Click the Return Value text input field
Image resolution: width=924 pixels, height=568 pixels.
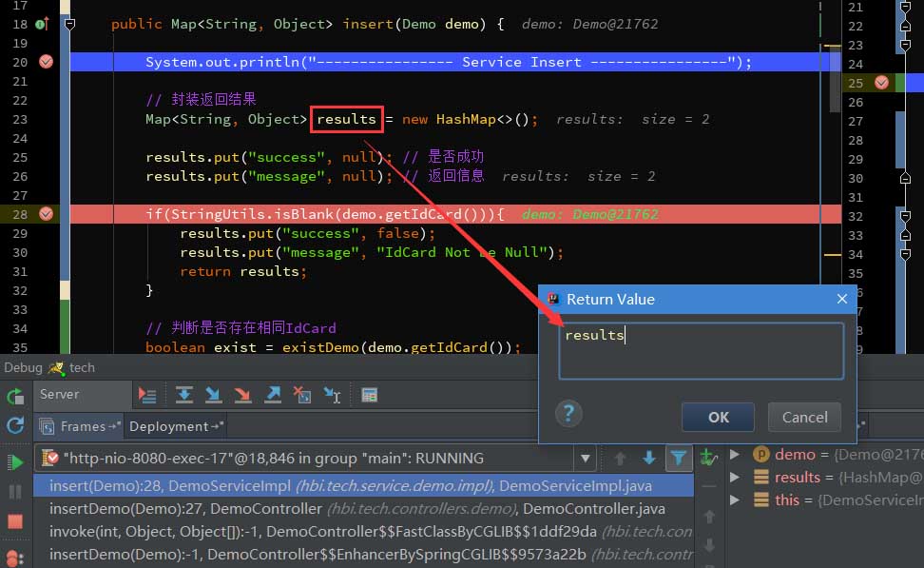702,351
